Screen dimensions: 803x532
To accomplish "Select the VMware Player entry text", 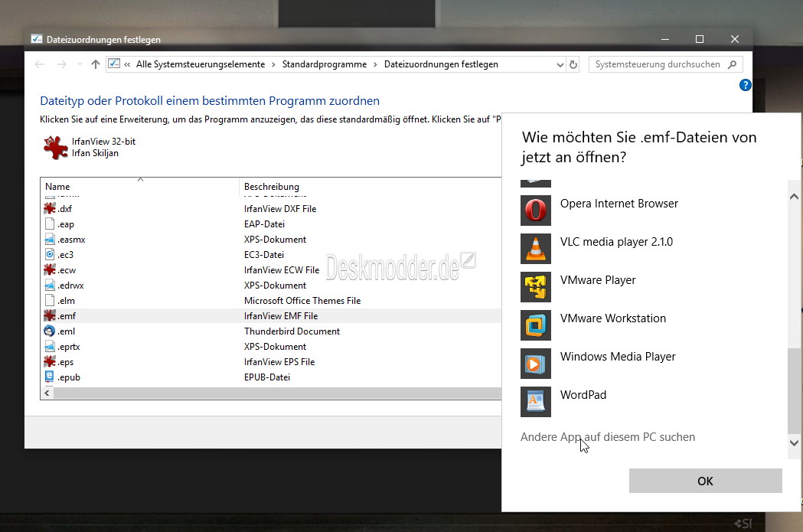I will [x=598, y=280].
